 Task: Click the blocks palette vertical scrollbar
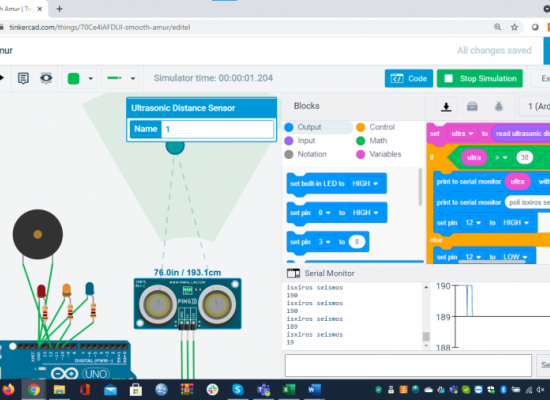click(420, 187)
